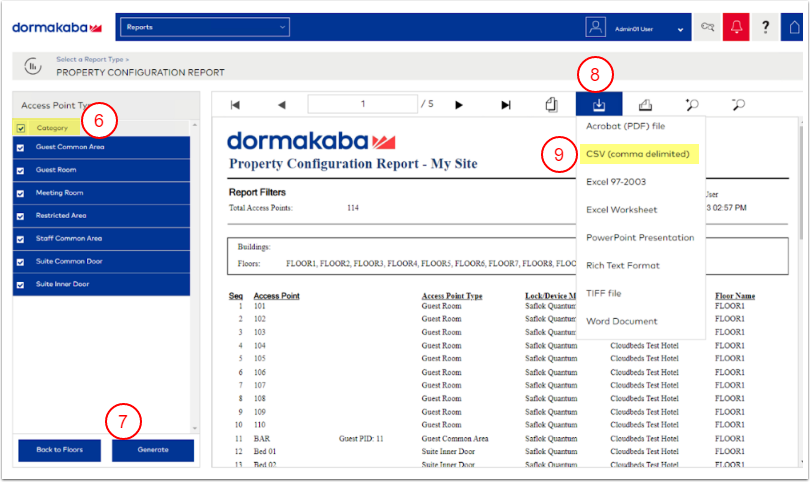Advance to next report page
Screen dimensions: 810x482
click(x=459, y=104)
